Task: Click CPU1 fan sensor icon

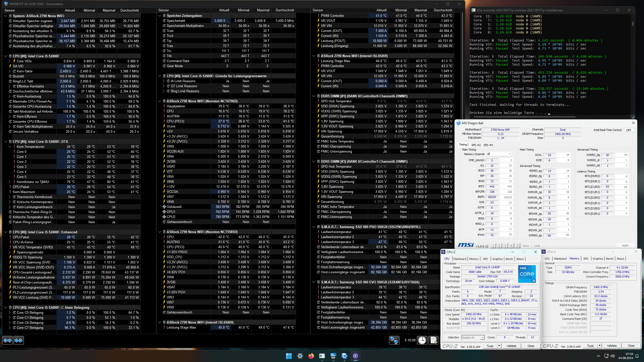Action: point(164,212)
